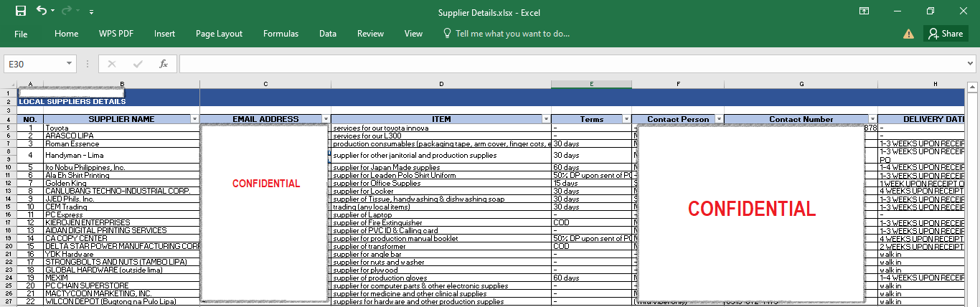The height and width of the screenshot is (307, 980).
Task: Select the CA COPY CENTER cell
Action: coord(121,238)
